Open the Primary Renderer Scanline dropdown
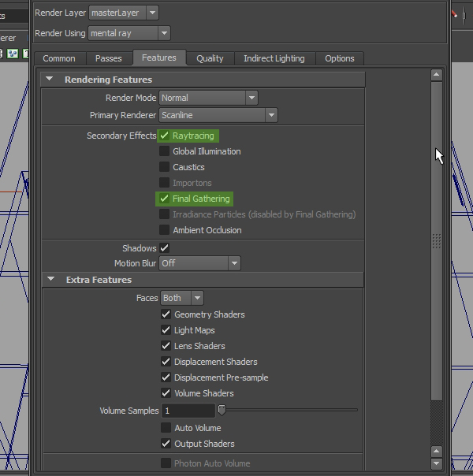473x476 pixels. pyautogui.click(x=218, y=115)
